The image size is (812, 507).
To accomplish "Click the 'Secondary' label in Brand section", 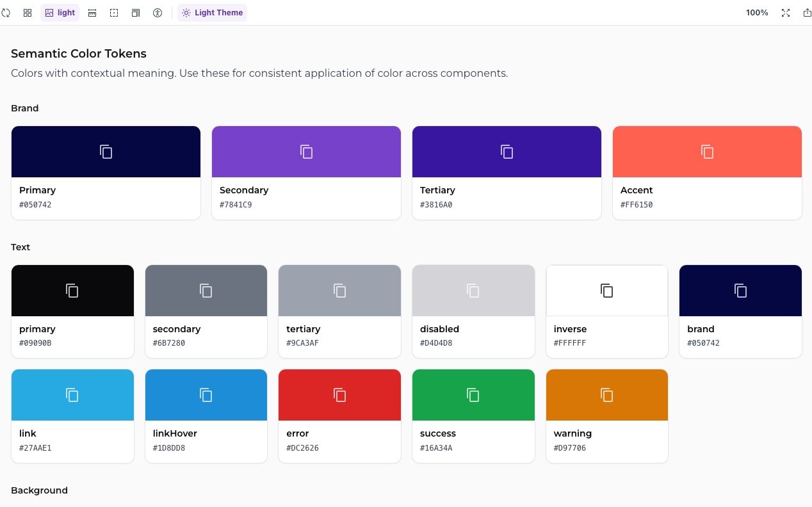I will tap(244, 190).
